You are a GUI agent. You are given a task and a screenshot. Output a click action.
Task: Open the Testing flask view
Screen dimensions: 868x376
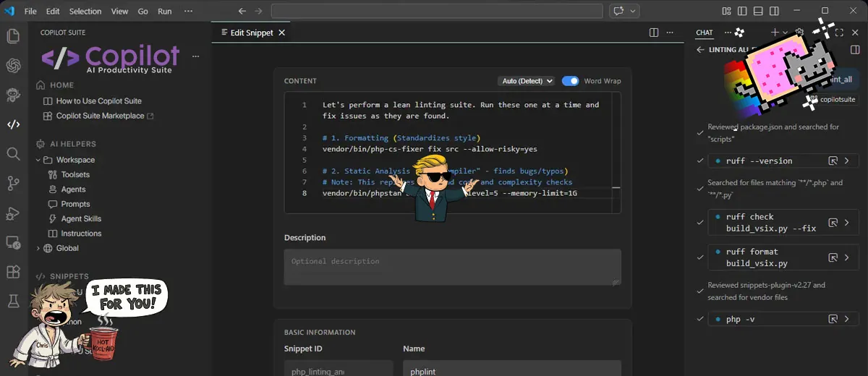13,301
